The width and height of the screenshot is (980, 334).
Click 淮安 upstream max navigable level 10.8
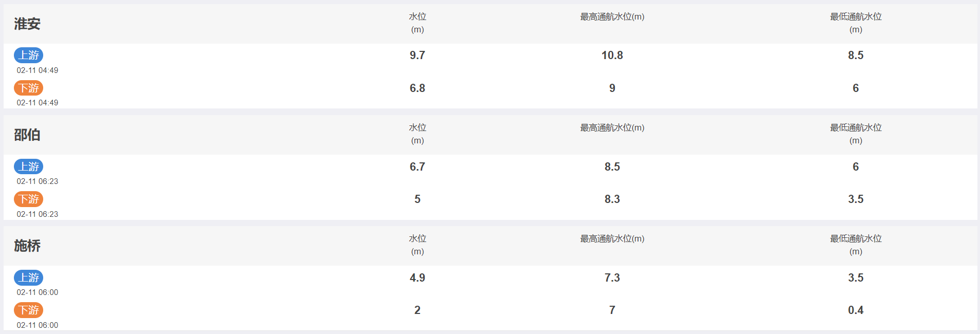click(612, 55)
